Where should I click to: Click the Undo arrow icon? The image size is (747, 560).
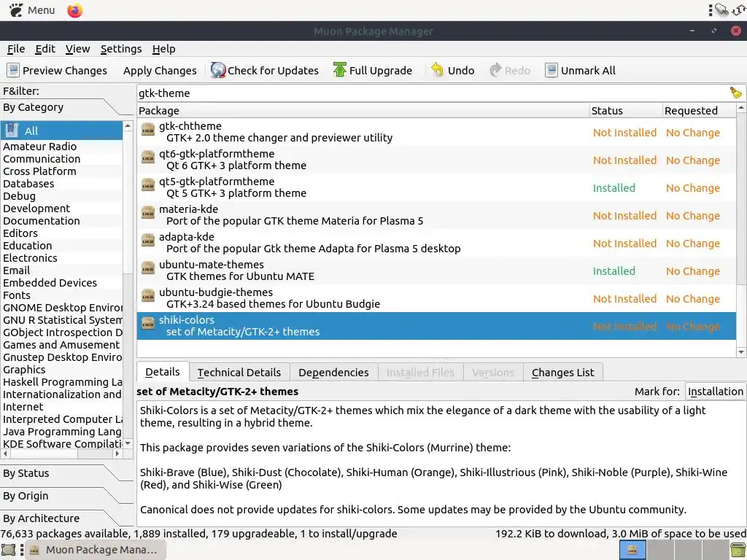437,70
